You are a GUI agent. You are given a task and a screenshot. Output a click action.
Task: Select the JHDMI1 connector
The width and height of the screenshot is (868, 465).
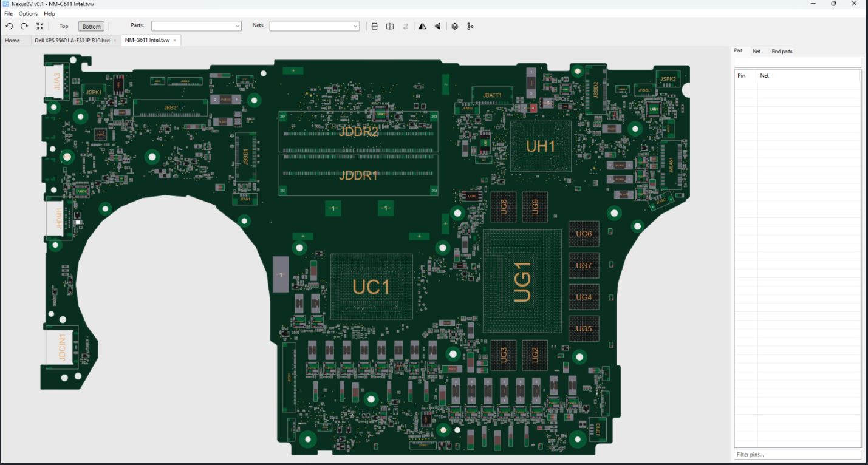(59, 217)
